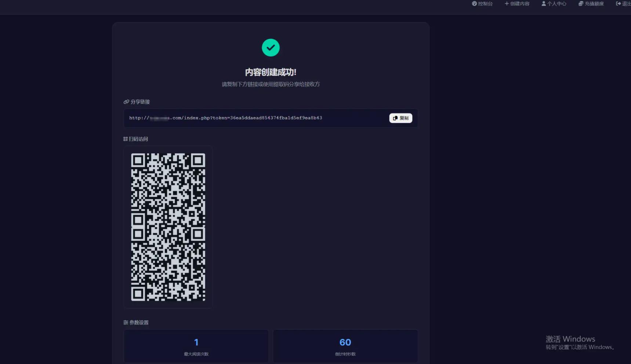Click inside the share link URL field
This screenshot has width=631, height=364.
(x=271, y=118)
